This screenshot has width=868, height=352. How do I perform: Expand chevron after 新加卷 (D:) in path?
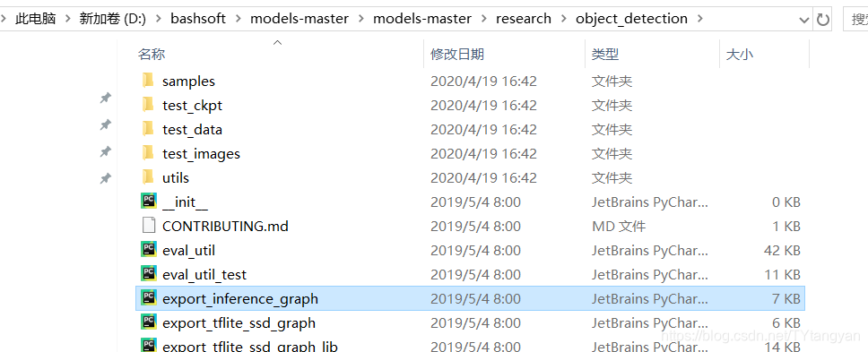click(159, 19)
